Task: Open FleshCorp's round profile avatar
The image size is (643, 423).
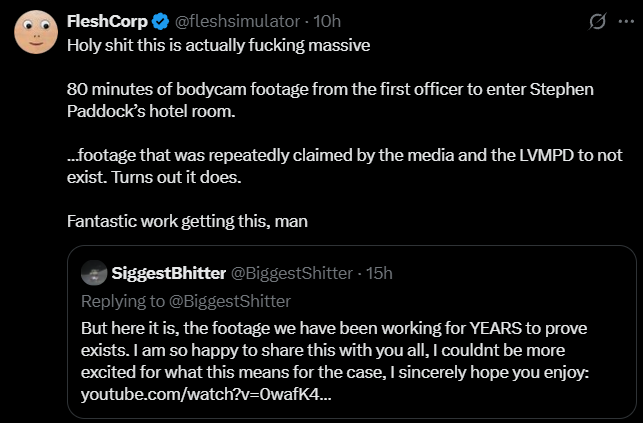Action: [36, 32]
